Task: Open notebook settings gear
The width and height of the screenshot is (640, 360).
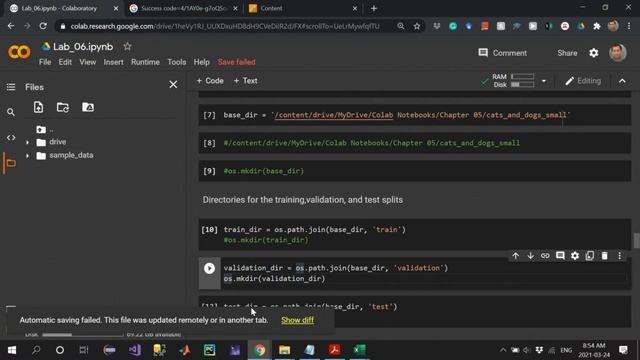Action: click(x=593, y=53)
